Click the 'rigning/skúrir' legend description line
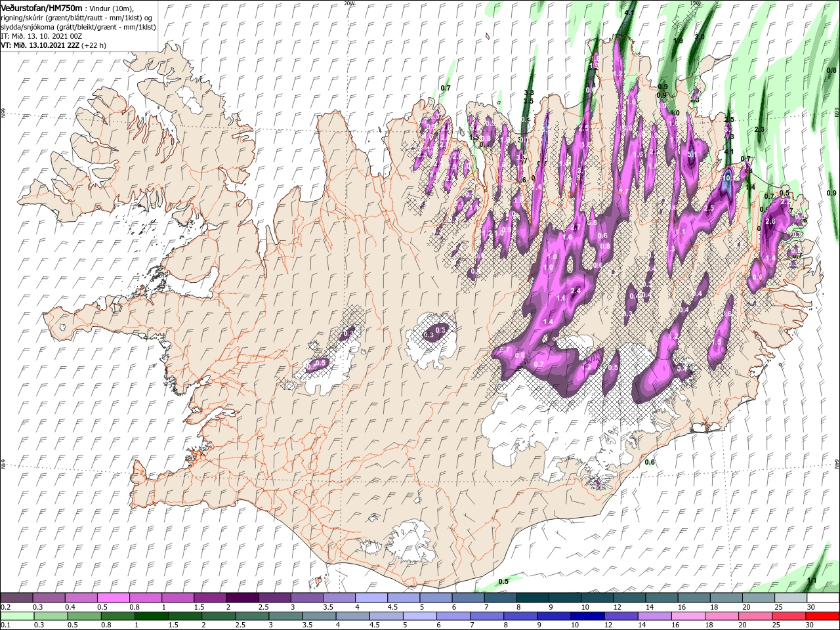840x630 pixels. [x=76, y=17]
